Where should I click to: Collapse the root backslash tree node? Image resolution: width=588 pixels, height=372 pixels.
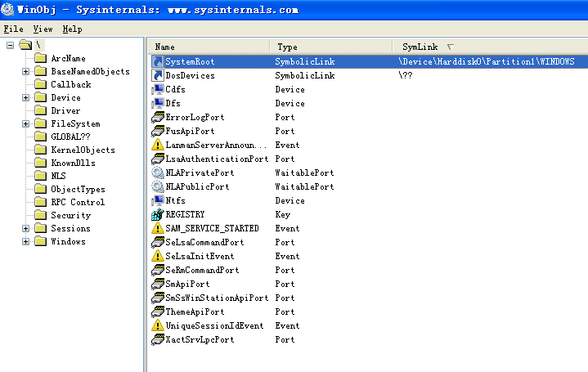[x=10, y=45]
